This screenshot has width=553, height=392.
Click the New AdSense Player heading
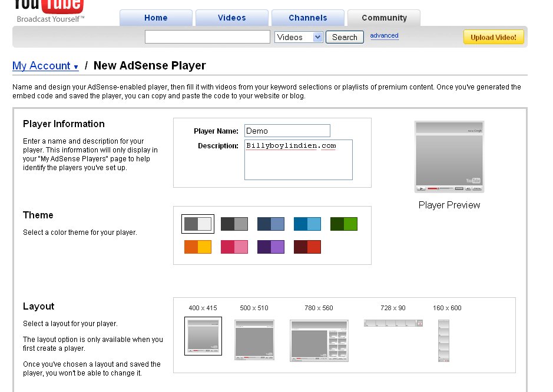tap(150, 65)
